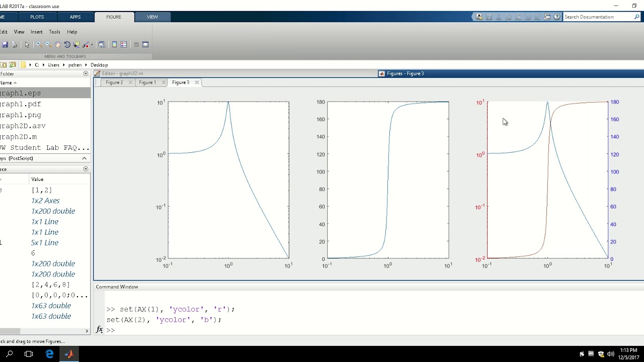The height and width of the screenshot is (362, 644).
Task: Click the search magnifier icon in Search Documentation
Action: point(636,17)
